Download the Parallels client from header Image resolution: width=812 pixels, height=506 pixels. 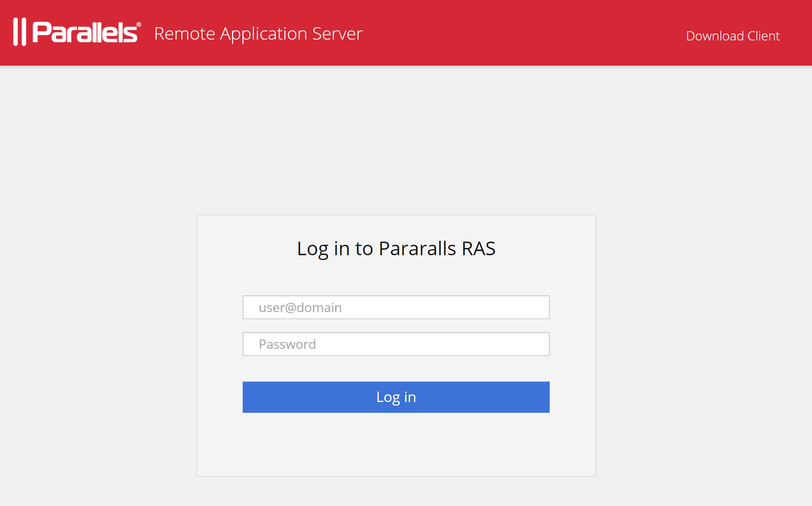point(732,36)
